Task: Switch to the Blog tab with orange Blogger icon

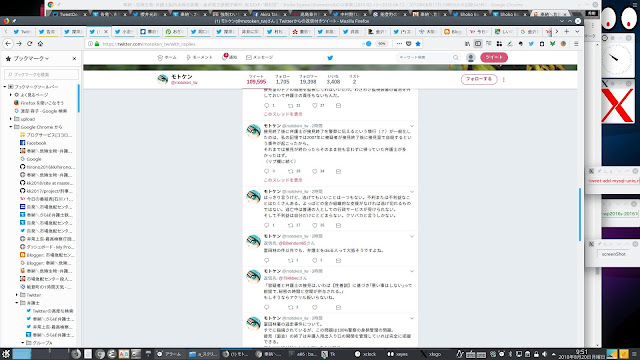Action: [x=453, y=31]
